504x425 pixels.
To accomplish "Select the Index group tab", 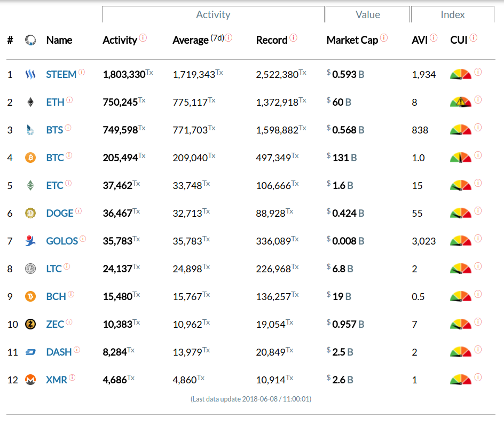I will 453,14.
